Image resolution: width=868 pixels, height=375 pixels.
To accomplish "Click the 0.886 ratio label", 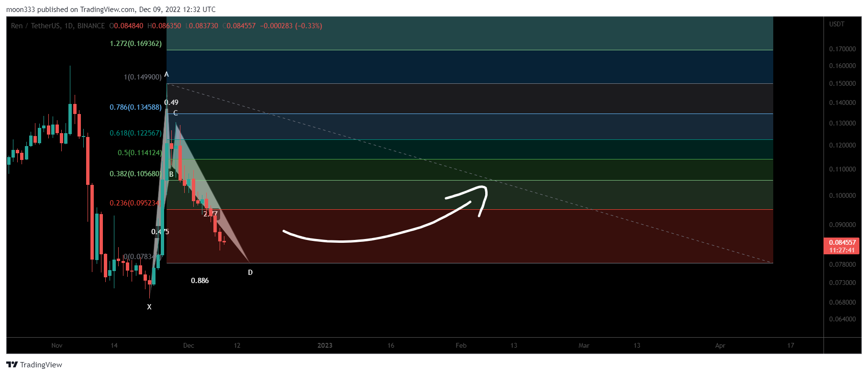I will (200, 281).
